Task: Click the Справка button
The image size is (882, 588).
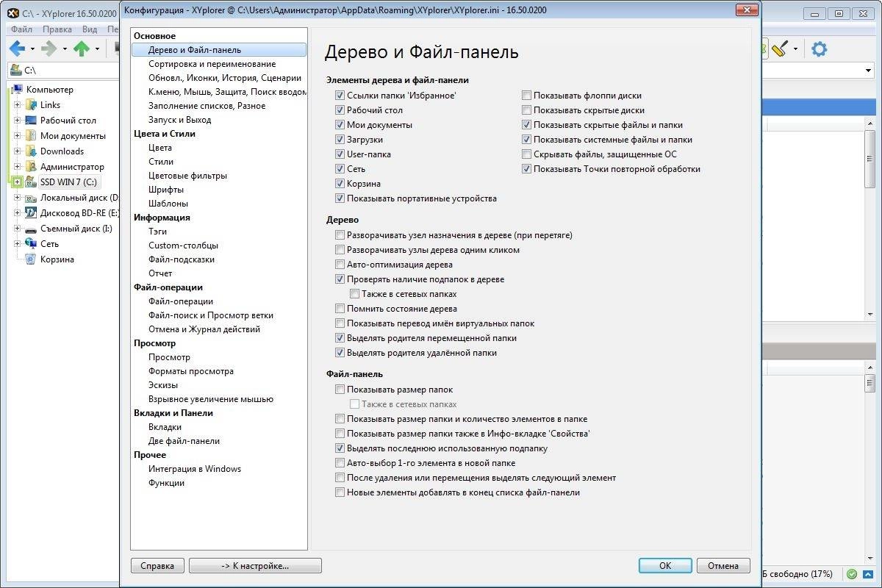Action: coord(157,566)
